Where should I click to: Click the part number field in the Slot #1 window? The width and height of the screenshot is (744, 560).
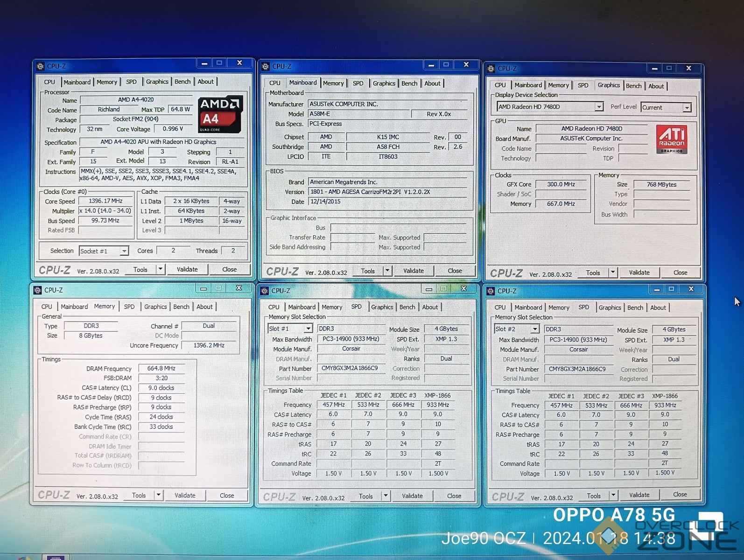(x=351, y=368)
